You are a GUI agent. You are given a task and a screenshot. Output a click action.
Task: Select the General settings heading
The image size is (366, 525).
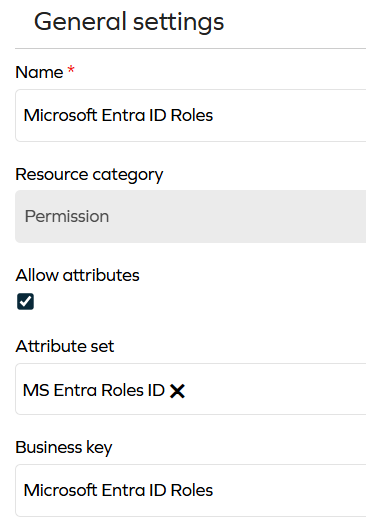[129, 22]
